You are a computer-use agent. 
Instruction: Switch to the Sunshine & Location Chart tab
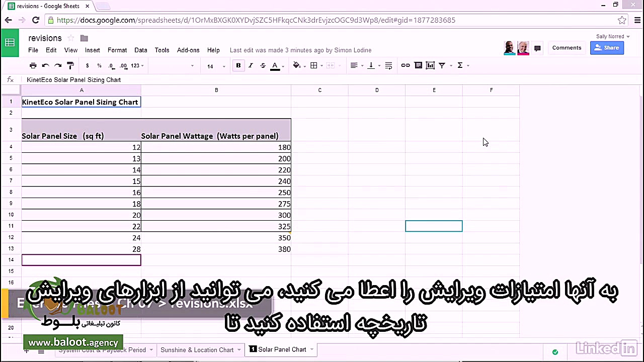pyautogui.click(x=197, y=349)
